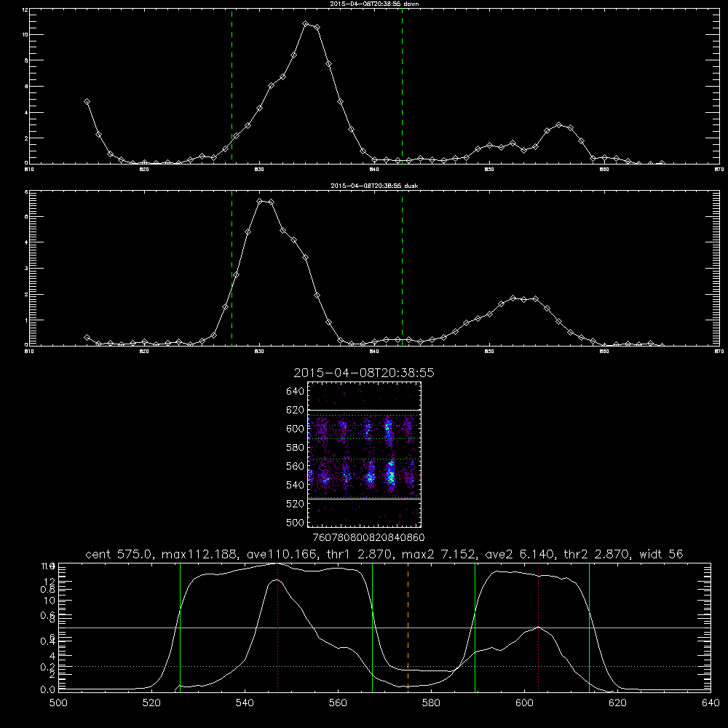The image size is (728, 728).
Task: Select the 'widt 56' value in bottom title
Action: pyautogui.click(x=661, y=554)
